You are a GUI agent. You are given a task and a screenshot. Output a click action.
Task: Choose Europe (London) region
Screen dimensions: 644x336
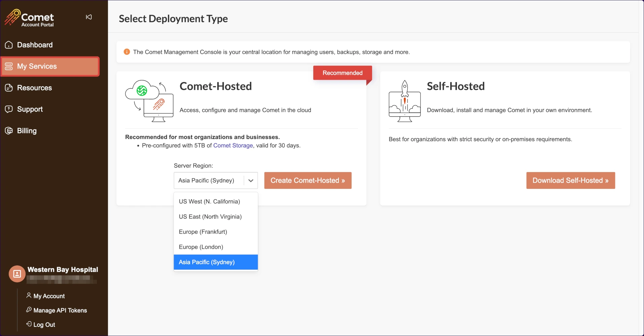pyautogui.click(x=216, y=247)
